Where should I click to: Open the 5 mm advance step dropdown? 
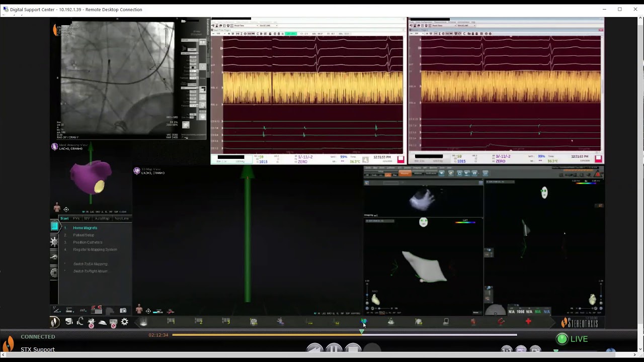pos(70,310)
